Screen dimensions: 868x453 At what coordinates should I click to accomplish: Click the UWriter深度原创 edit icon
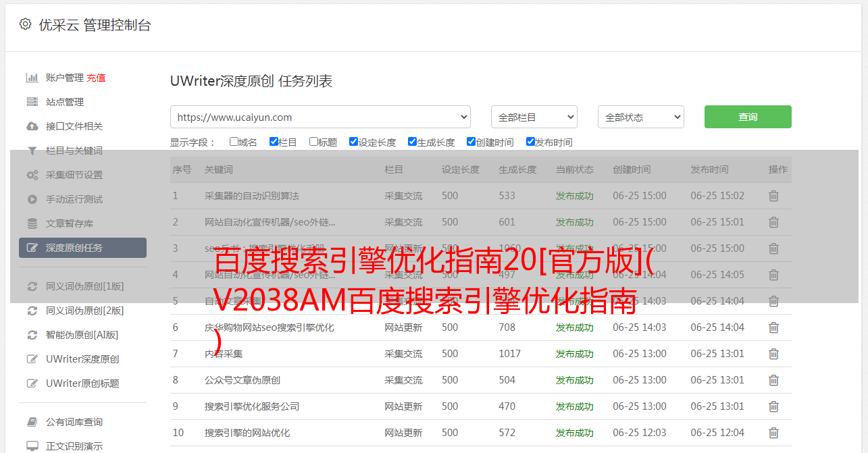tap(32, 359)
